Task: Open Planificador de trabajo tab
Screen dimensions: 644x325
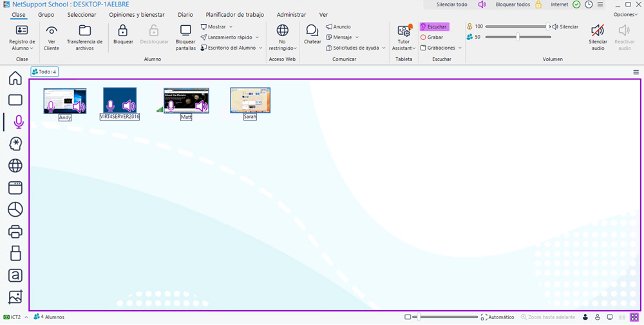Action: [235, 15]
